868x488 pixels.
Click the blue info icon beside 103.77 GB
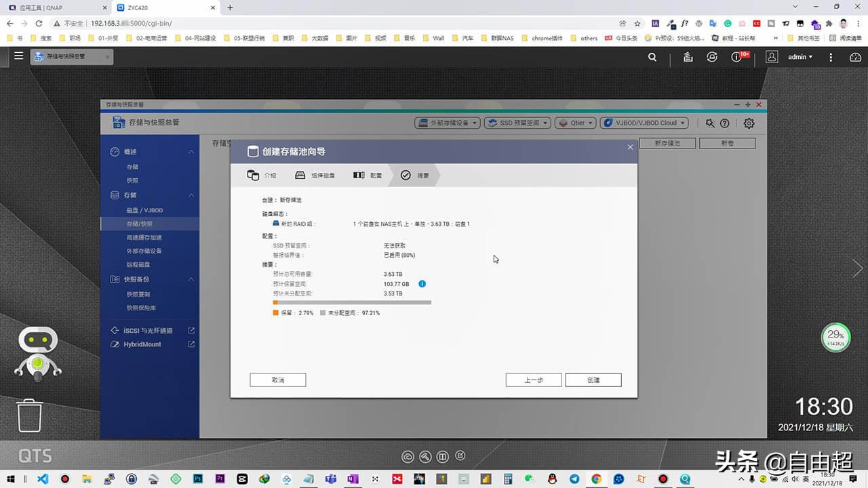(422, 284)
